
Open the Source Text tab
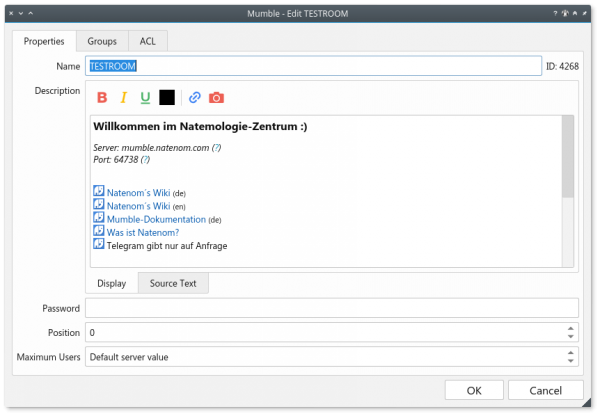[173, 283]
